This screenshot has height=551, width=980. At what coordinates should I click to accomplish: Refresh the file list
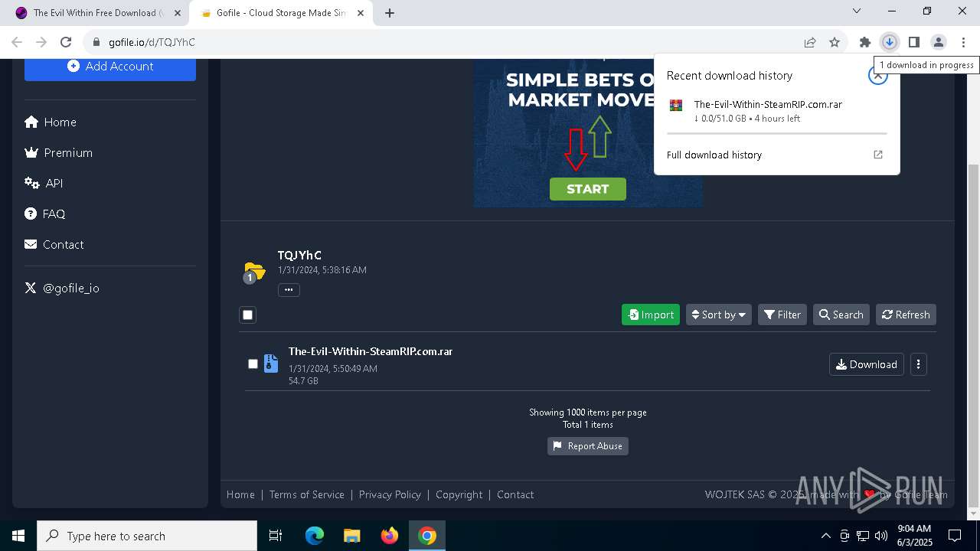(x=906, y=315)
